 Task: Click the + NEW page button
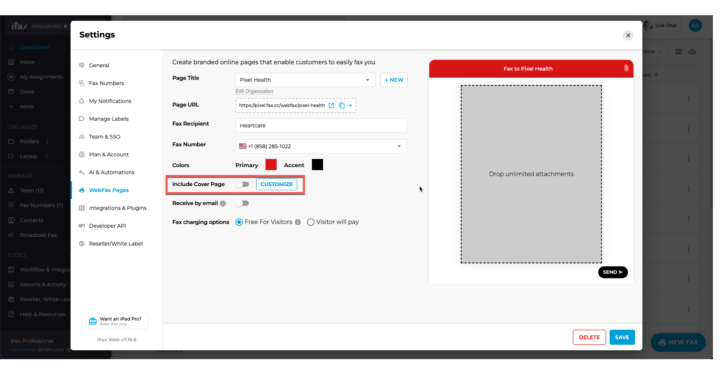(394, 80)
